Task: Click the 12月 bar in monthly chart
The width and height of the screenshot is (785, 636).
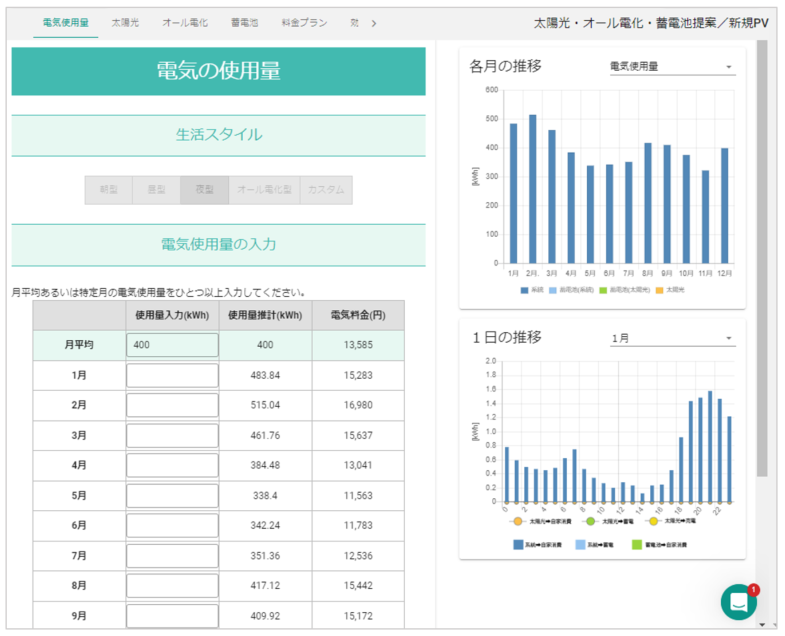Action: pyautogui.click(x=724, y=205)
